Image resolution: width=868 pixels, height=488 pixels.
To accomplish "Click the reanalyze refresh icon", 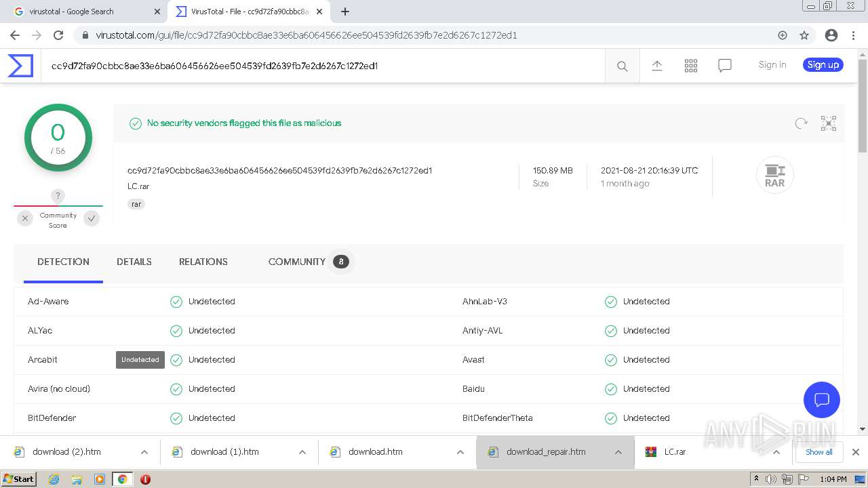I will pyautogui.click(x=802, y=123).
